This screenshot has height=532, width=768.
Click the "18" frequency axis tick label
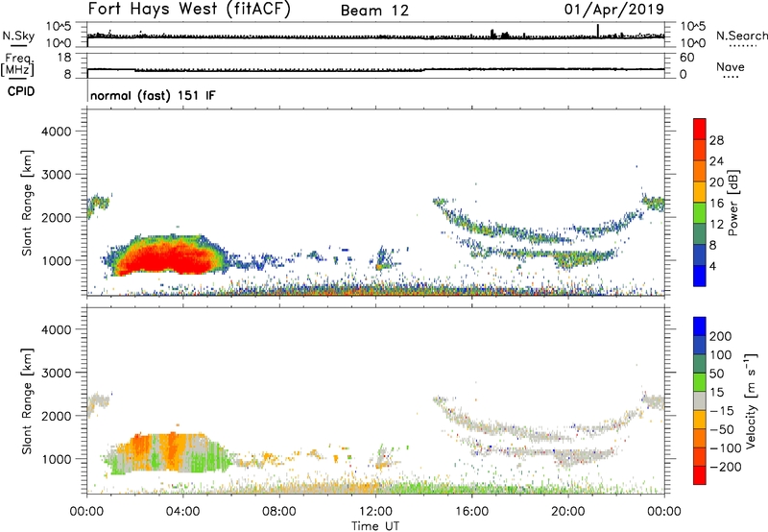(63, 58)
